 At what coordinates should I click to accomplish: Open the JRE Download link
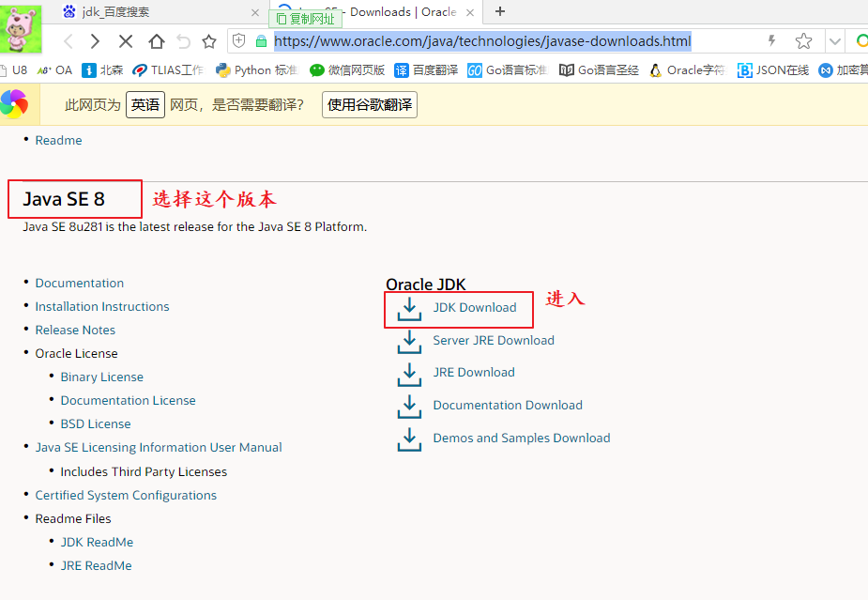473,373
